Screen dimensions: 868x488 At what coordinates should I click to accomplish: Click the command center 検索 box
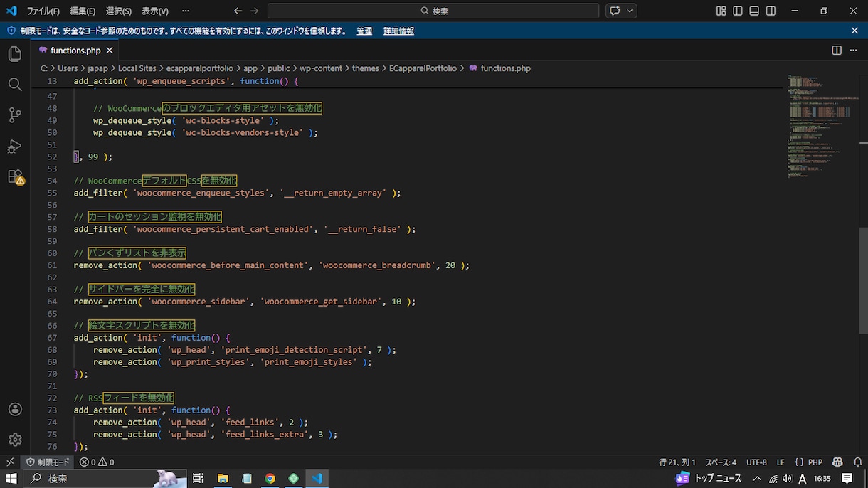point(433,11)
